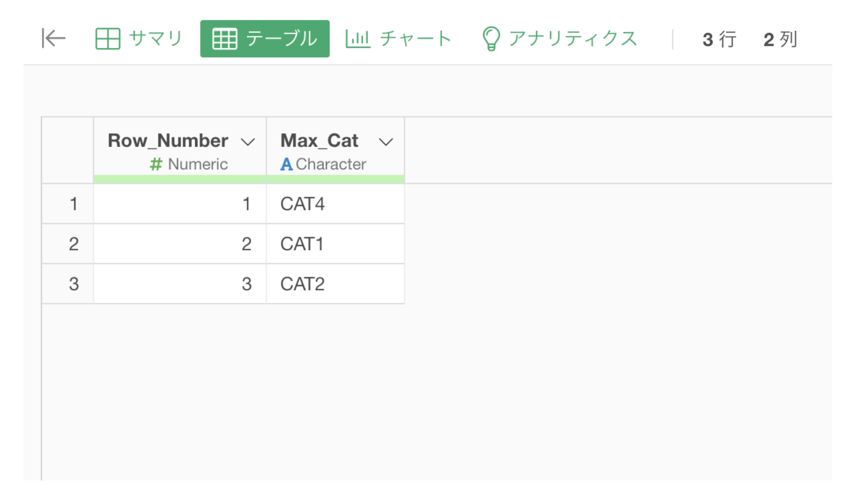The height and width of the screenshot is (496, 868).
Task: Click the Chart bar icon
Action: tap(358, 39)
